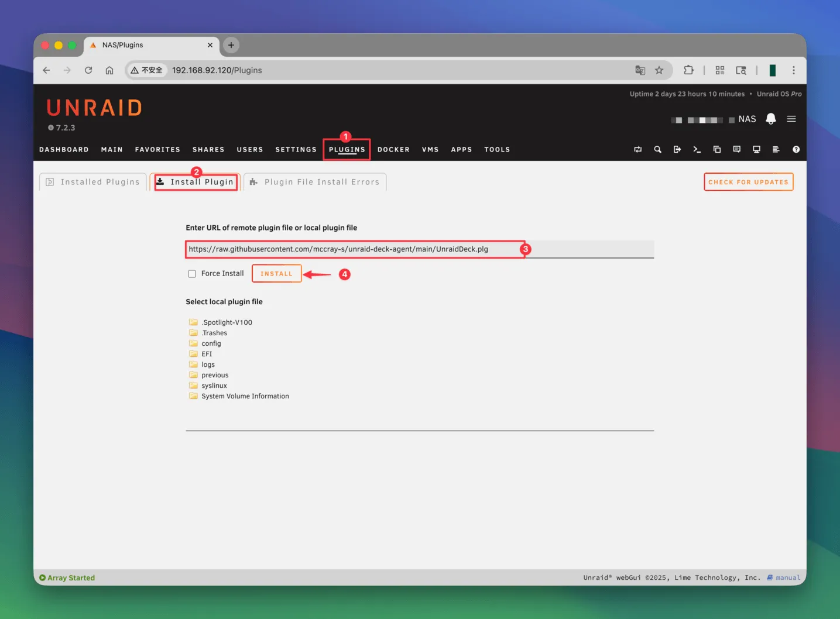
Task: Toggle the help question-mark icon
Action: tap(796, 150)
